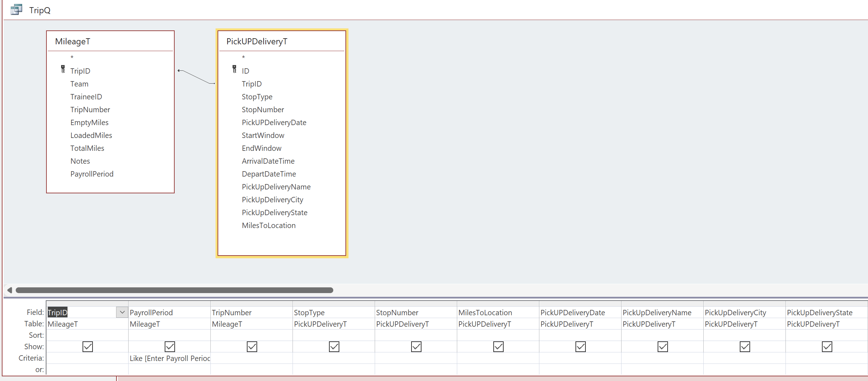
Task: Open the TripID field dropdown arrow
Action: point(122,312)
